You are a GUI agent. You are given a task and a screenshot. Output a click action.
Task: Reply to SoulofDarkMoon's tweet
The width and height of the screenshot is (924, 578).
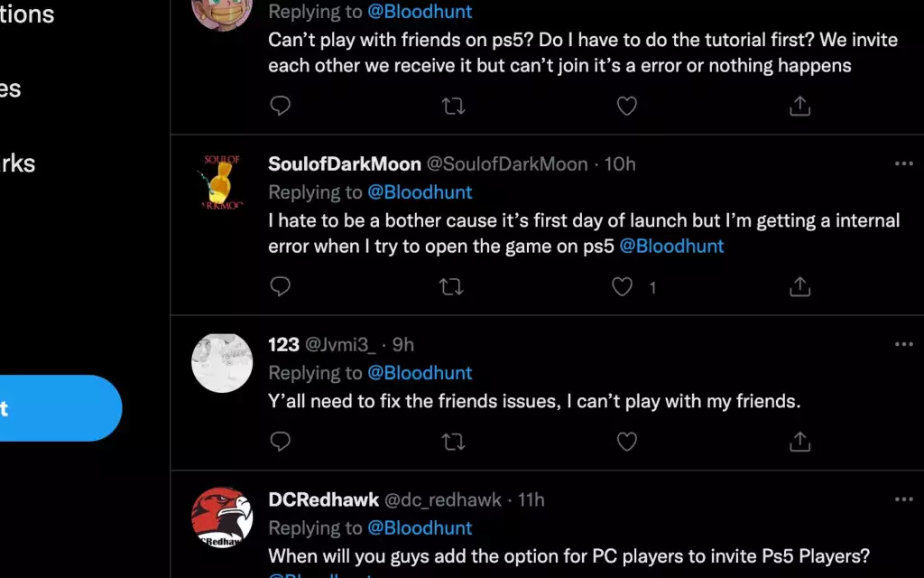(281, 286)
